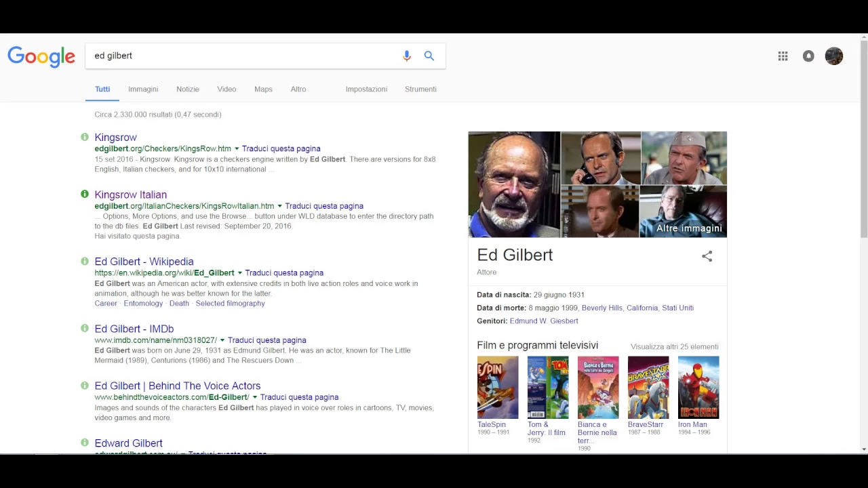Click the Altre immagini thumbnail
Viewport: 868px width, 488px height.
point(683,211)
